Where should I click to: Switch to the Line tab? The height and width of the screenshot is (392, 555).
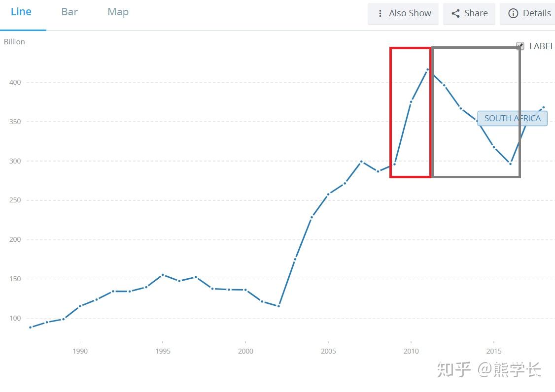(x=21, y=12)
